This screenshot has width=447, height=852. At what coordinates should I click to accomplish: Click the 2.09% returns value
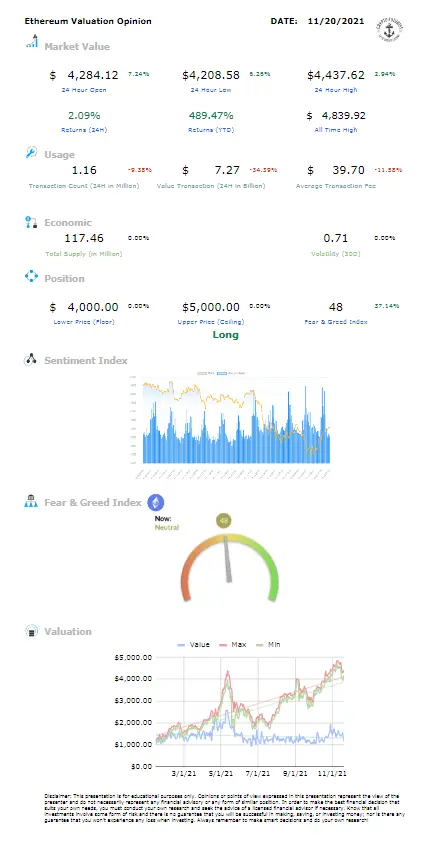pos(84,115)
